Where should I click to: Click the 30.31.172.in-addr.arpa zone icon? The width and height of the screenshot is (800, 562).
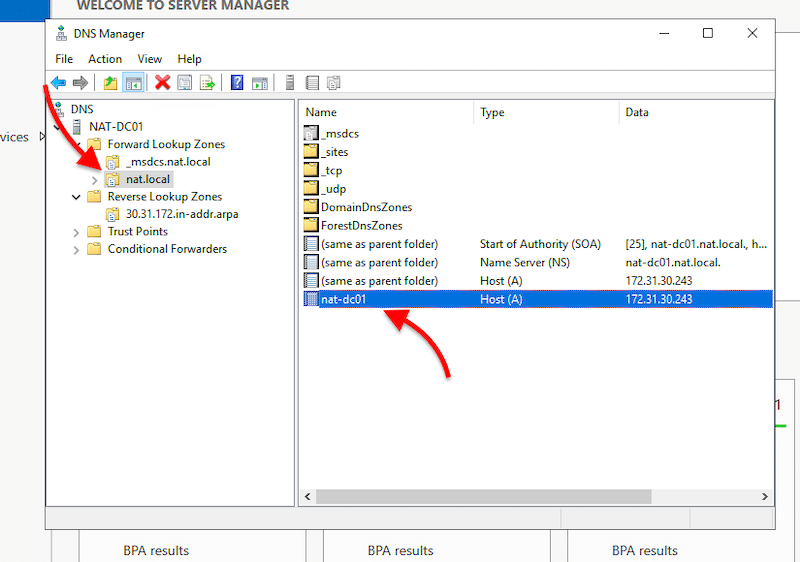[x=112, y=215]
